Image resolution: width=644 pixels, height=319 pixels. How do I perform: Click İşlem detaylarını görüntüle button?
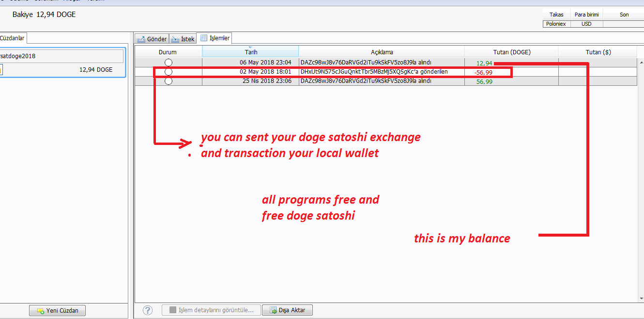(x=211, y=310)
